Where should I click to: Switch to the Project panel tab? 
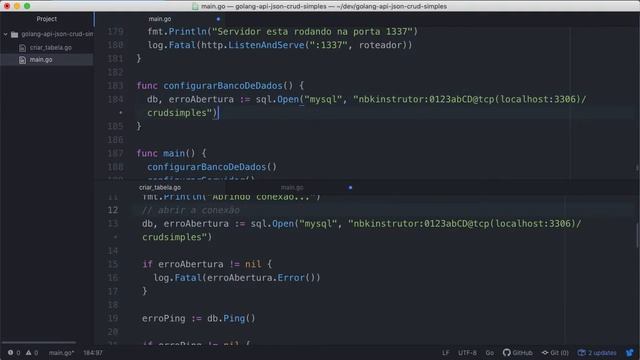[47, 19]
